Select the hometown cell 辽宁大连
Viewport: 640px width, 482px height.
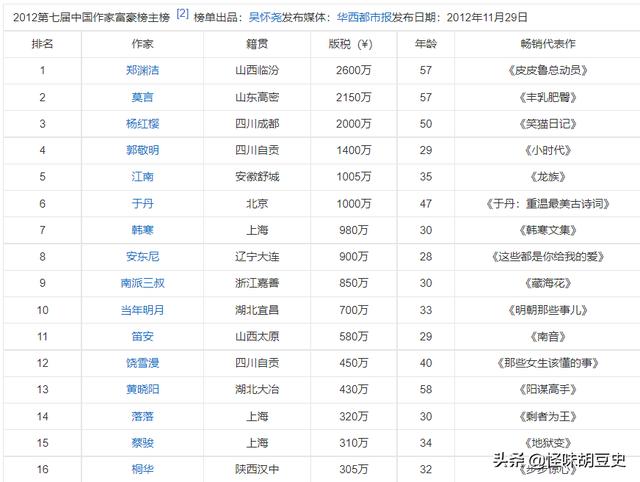pyautogui.click(x=257, y=257)
